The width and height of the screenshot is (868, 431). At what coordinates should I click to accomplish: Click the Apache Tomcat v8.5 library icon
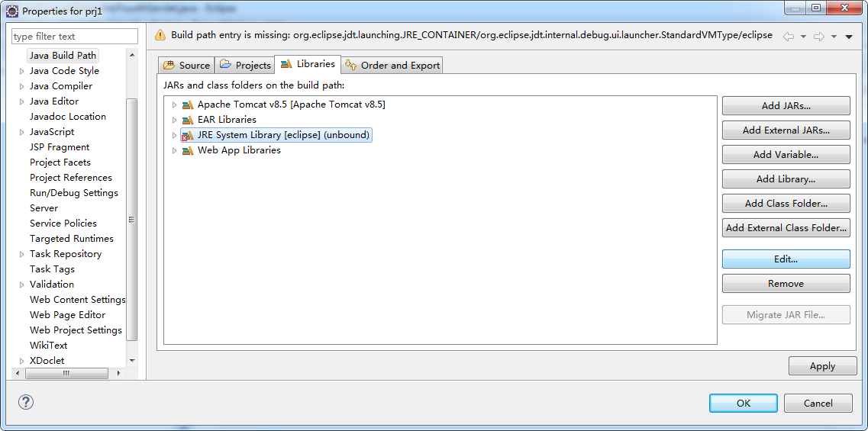[x=188, y=105]
